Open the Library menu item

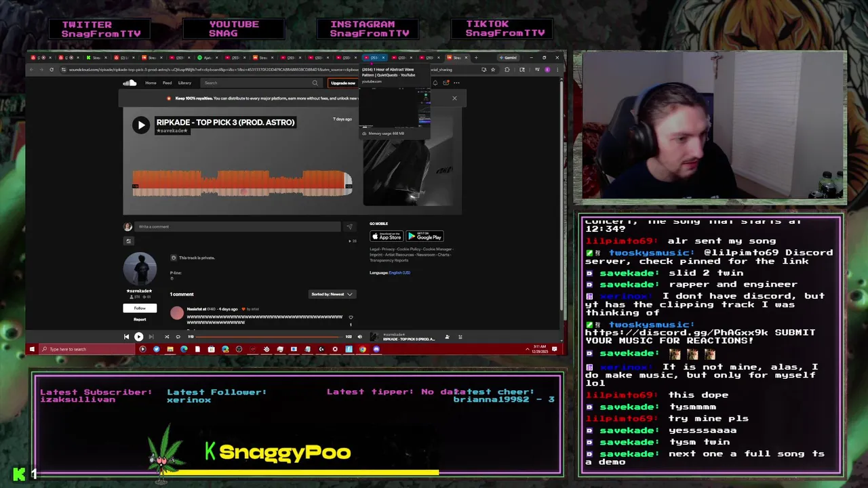tap(184, 83)
